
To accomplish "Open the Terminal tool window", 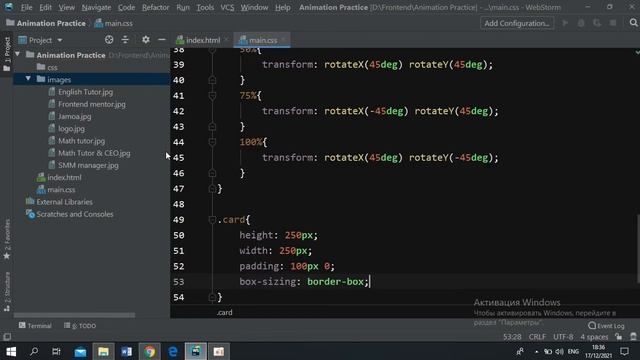I will (x=35, y=325).
